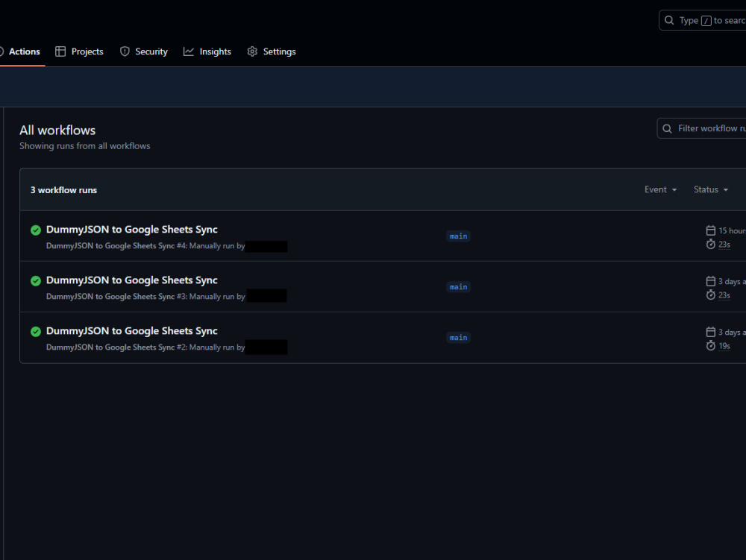Open the Actions tab
Viewport: 746px width, 560px height.
(20, 51)
